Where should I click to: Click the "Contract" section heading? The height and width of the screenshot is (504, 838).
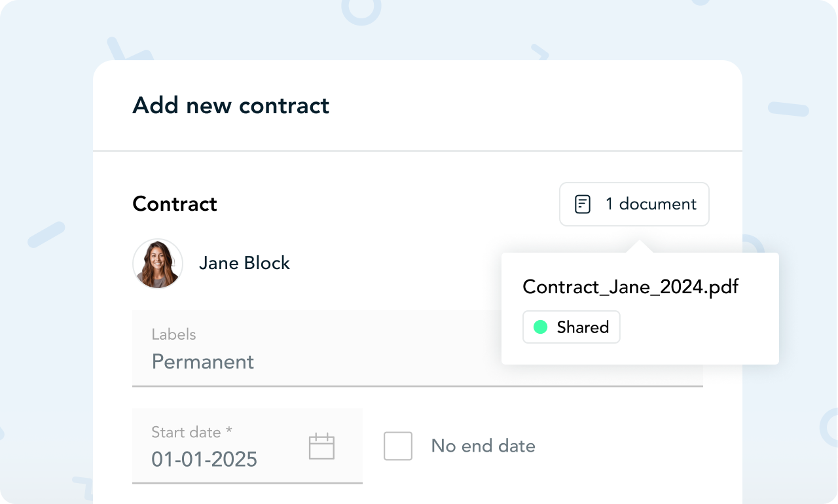pos(175,204)
